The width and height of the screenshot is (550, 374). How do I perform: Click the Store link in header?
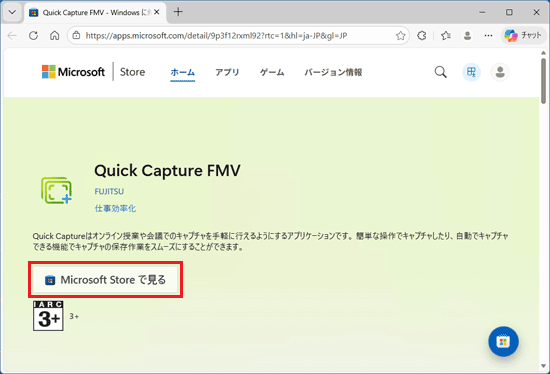[x=132, y=72]
